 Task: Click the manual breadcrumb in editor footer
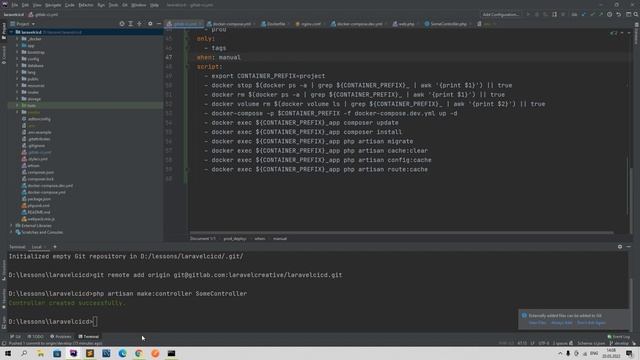click(x=280, y=239)
